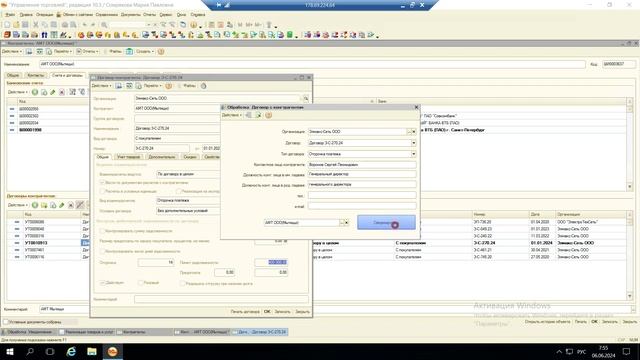
Task: Open Действия menu in the contract window toolbar
Action: [101, 86]
